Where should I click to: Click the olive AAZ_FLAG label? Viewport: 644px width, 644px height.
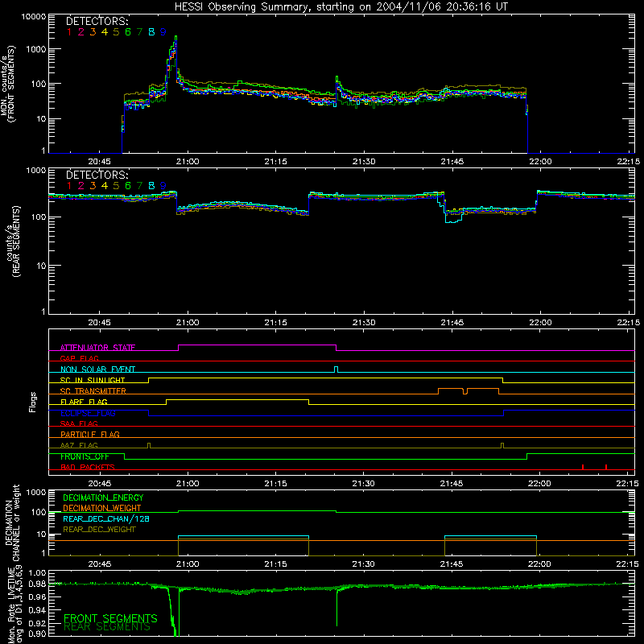click(x=79, y=445)
